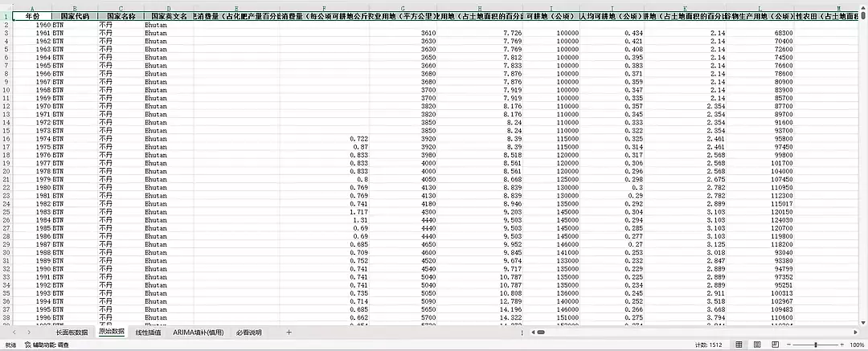Add a new sheet with plus button

pyautogui.click(x=289, y=333)
